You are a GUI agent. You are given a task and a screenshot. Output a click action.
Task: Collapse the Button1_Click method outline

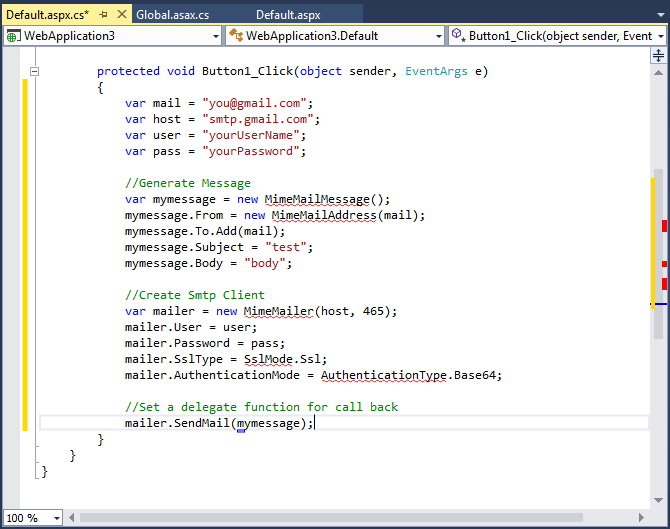(35, 71)
